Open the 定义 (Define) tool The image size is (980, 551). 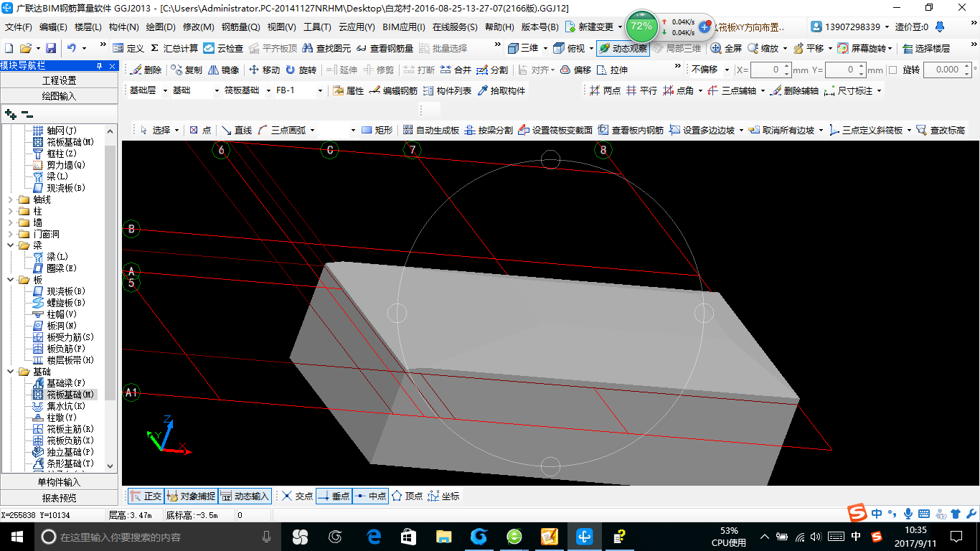coord(128,48)
